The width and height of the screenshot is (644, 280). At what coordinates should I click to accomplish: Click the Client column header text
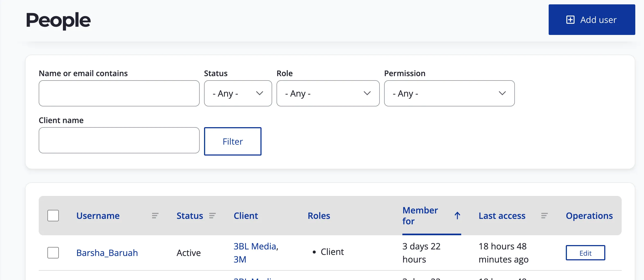point(246,216)
